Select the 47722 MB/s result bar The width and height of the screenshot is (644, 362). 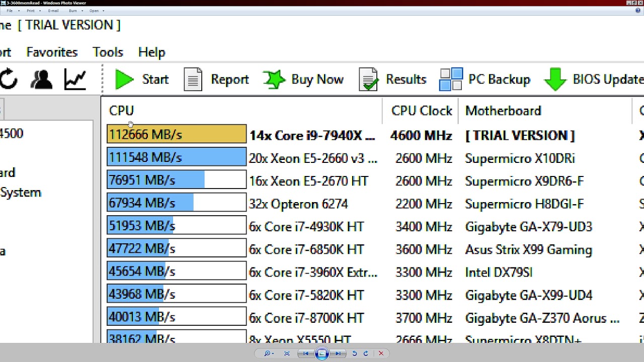pyautogui.click(x=177, y=248)
